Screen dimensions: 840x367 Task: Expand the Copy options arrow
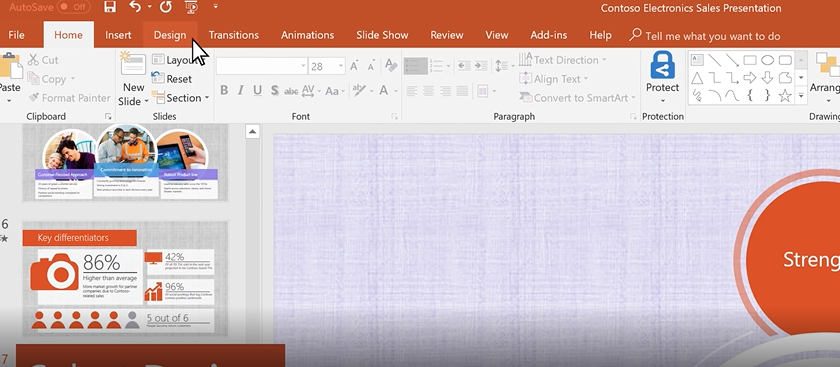point(73,79)
